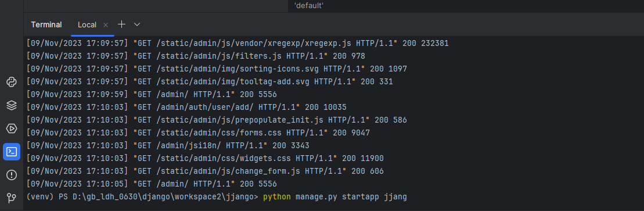Click the prepopulate_init.js log line

tap(217, 120)
